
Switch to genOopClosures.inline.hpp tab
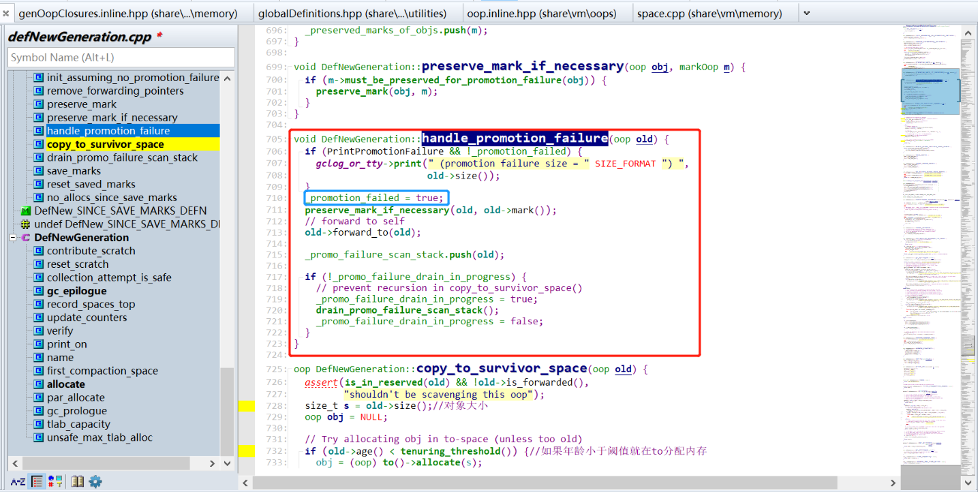[128, 13]
